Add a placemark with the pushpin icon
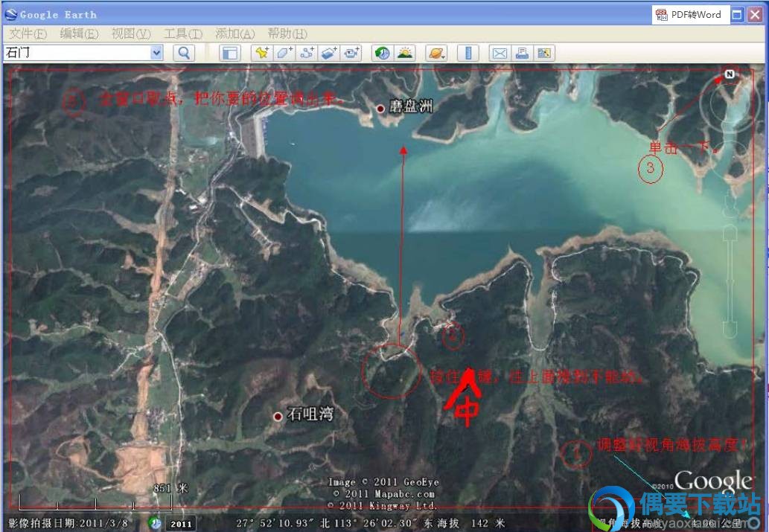This screenshot has width=769, height=532. [262, 53]
